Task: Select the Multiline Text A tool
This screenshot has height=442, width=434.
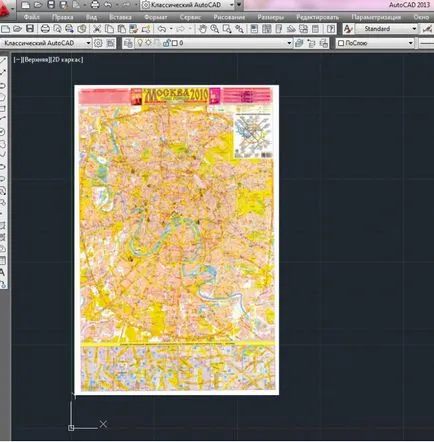Action: point(2,273)
